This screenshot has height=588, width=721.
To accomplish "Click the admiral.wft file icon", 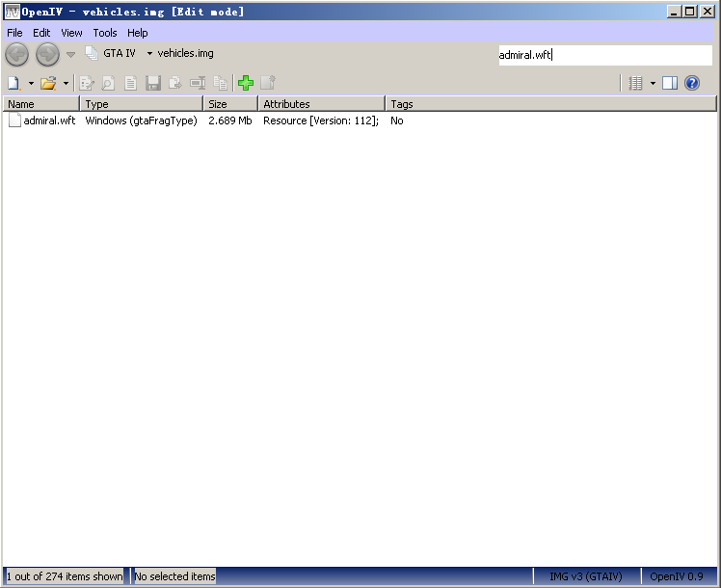I will pyautogui.click(x=14, y=120).
